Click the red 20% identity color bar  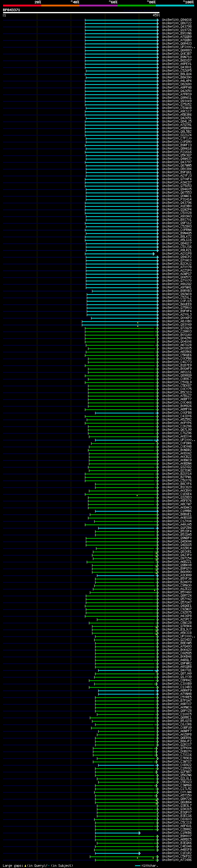pyautogui.click(x=22, y=6)
